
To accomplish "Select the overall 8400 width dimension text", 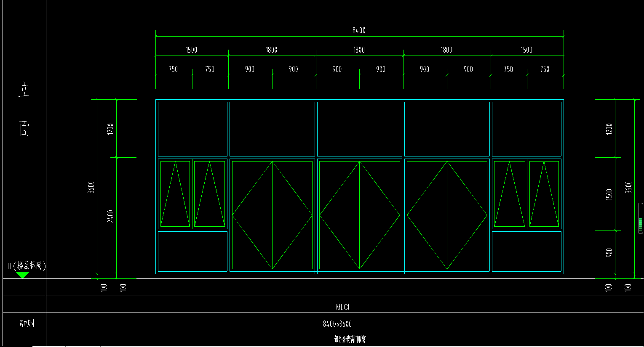I will point(359,30).
